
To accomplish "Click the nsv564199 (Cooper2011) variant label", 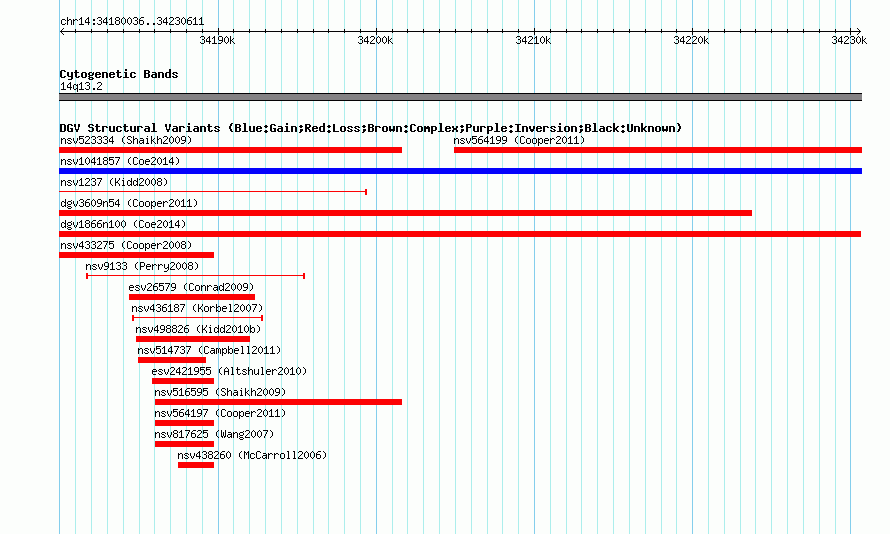I will [519, 140].
